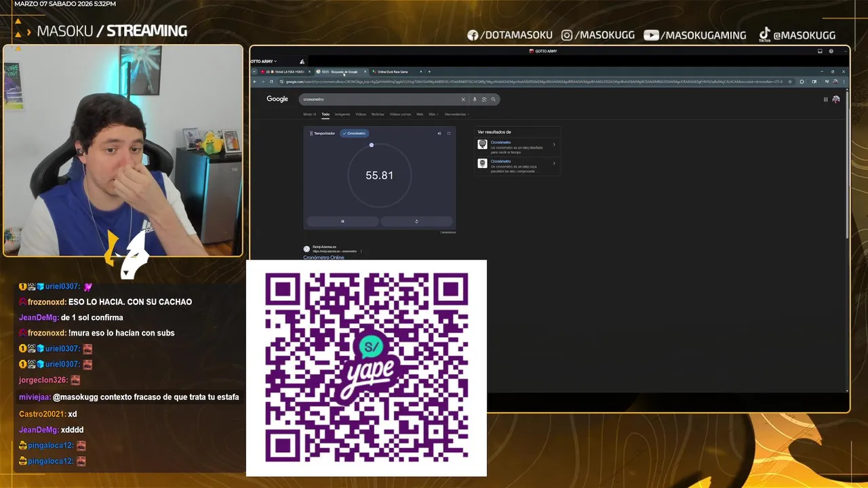Open the Imágenes results tab

point(342,114)
